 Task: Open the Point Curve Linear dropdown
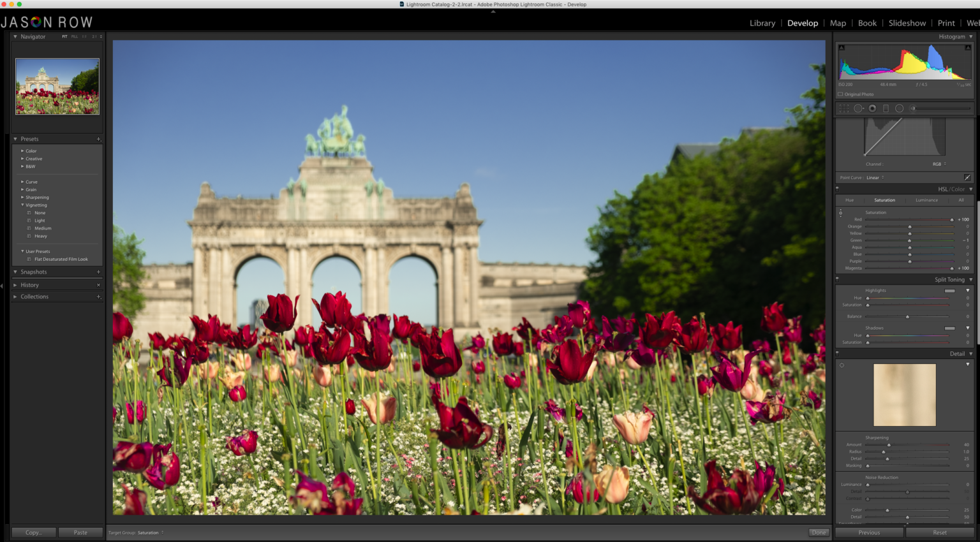click(x=875, y=178)
